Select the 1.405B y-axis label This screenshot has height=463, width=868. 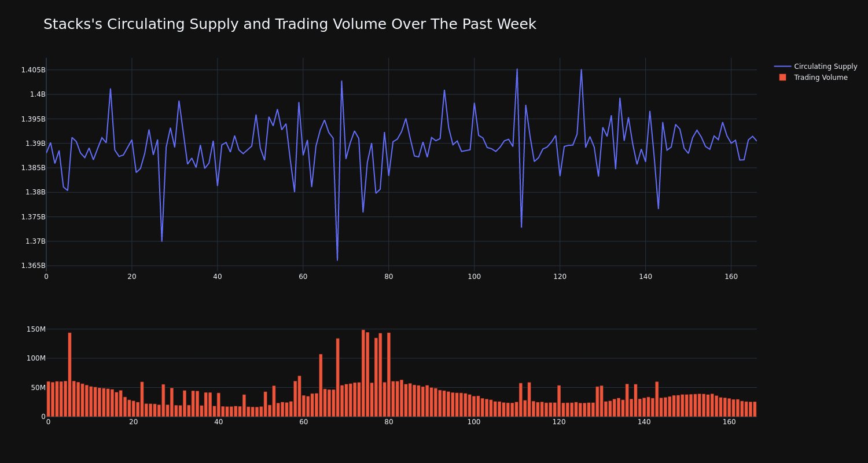pos(33,70)
